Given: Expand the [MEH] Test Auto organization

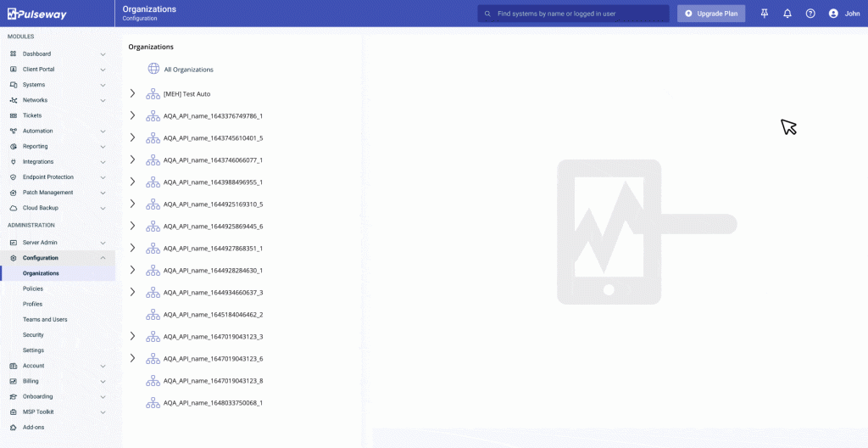Looking at the screenshot, I should (x=132, y=93).
